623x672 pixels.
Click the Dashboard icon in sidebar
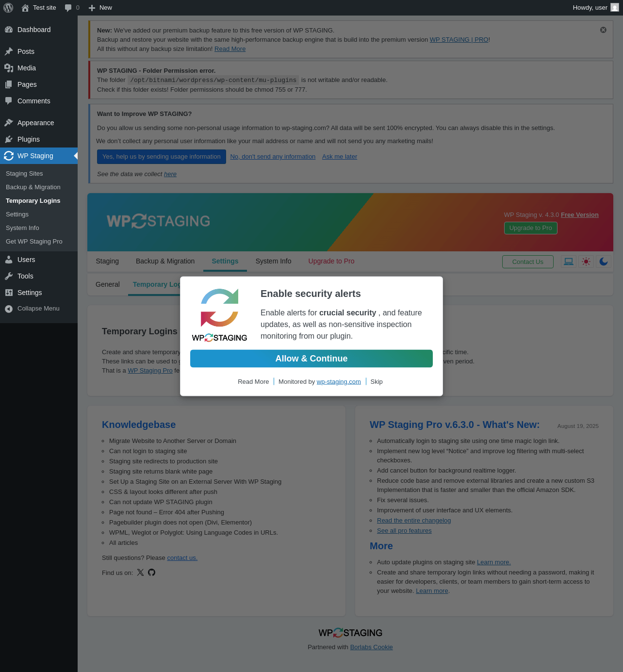point(9,30)
